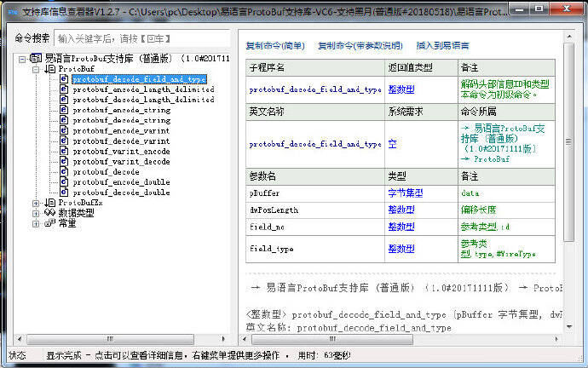
Task: Click the icon beside protobuf_encode_varint
Action: tap(64, 130)
